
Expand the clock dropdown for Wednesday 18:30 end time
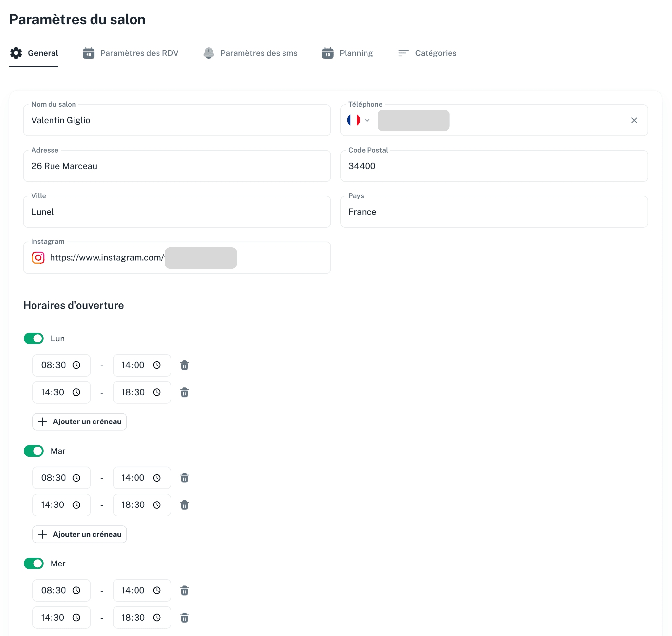point(157,617)
